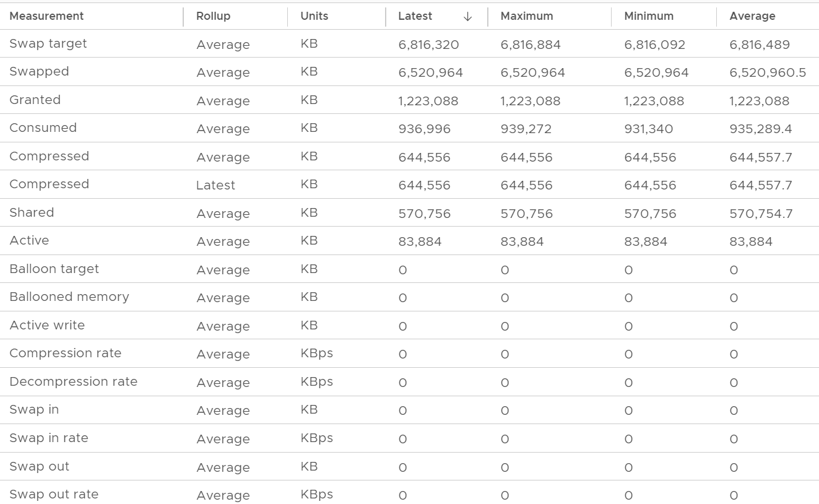Click the Ballooned memory row
Viewport: 819px width, 504px height.
click(x=409, y=297)
